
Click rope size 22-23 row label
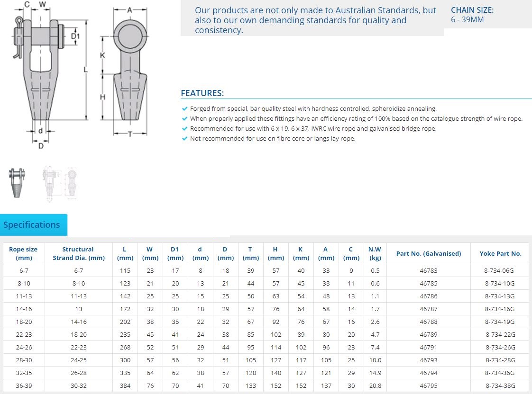[24, 335]
